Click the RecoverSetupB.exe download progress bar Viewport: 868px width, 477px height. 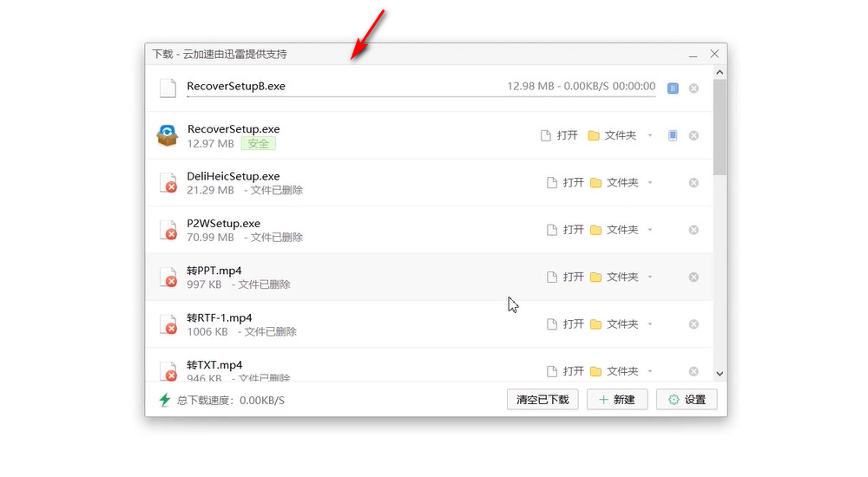pos(421,97)
